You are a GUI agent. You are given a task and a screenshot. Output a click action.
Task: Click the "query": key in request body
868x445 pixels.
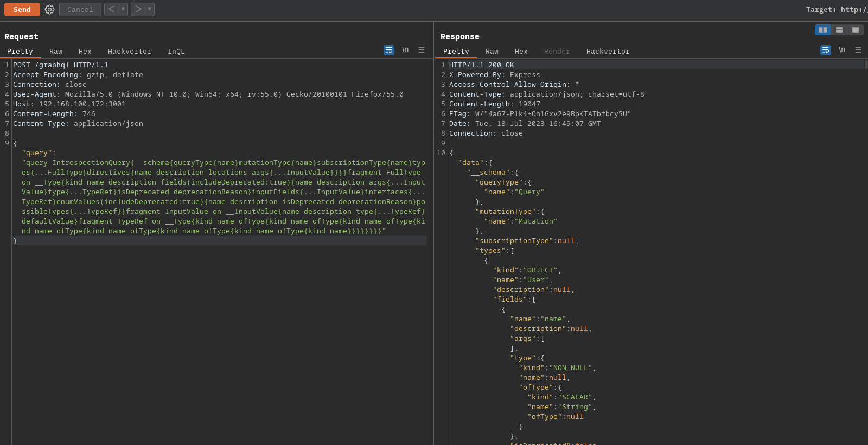[x=39, y=153]
